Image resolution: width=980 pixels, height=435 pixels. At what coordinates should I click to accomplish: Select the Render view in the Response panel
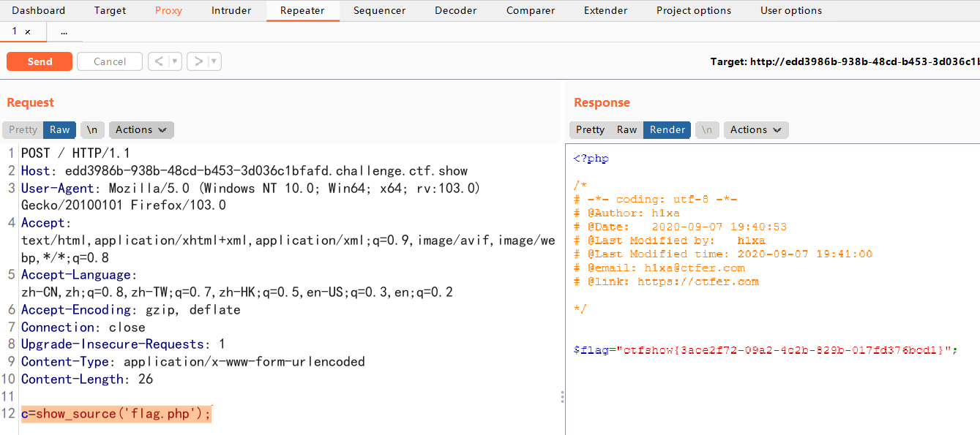pyautogui.click(x=667, y=129)
